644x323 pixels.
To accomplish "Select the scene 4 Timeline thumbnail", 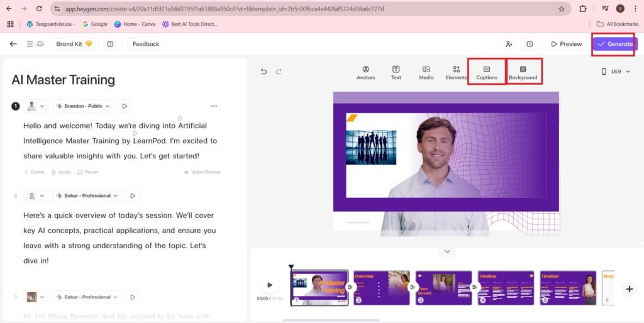I will pos(506,288).
